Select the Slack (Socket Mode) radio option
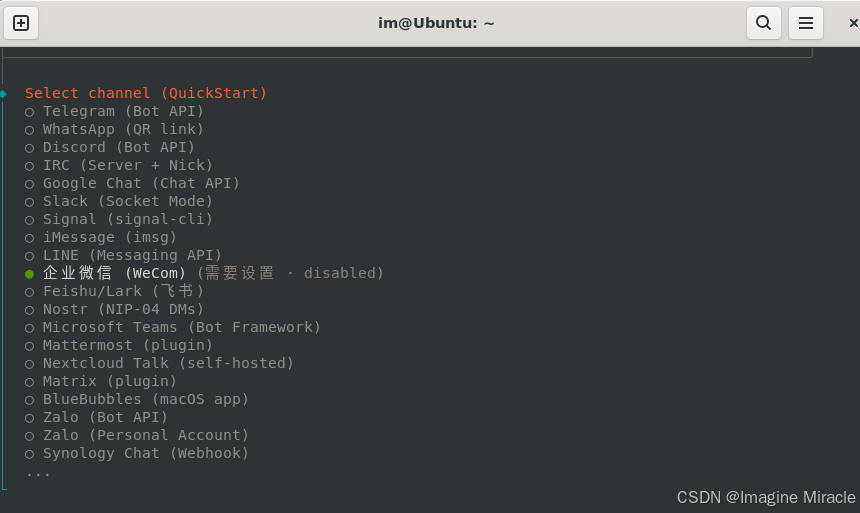The height and width of the screenshot is (513, 860). 30,202
